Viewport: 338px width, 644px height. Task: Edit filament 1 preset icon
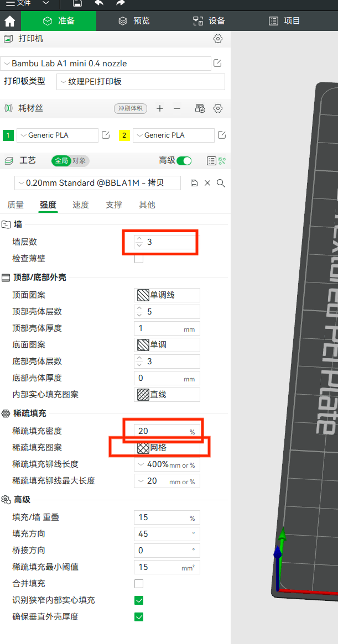click(106, 135)
